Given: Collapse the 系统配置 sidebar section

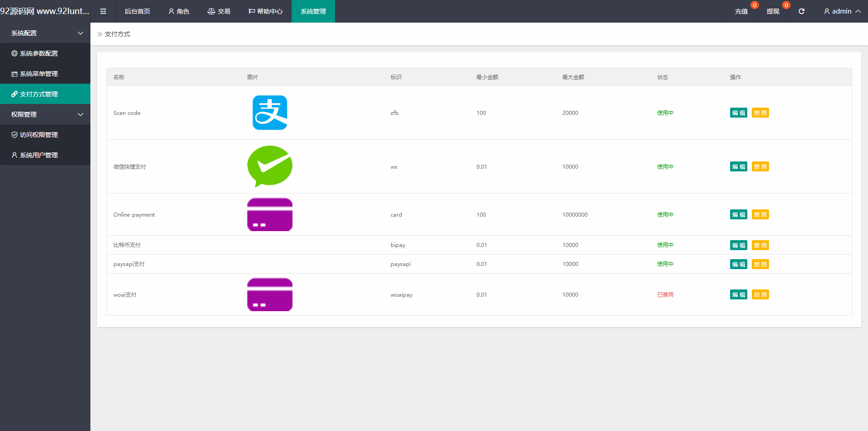Looking at the screenshot, I should [x=45, y=33].
